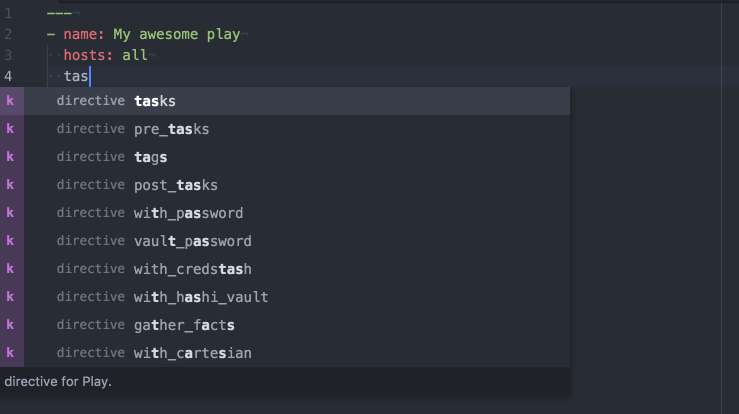The width and height of the screenshot is (739, 414).
Task: Select the 'vault_password' suggestion
Action: (285, 241)
